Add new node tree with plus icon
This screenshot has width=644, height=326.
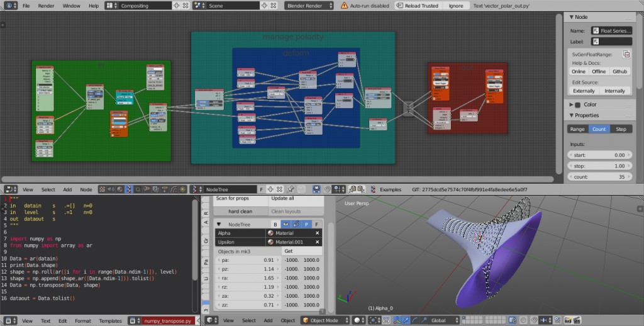[270, 189]
